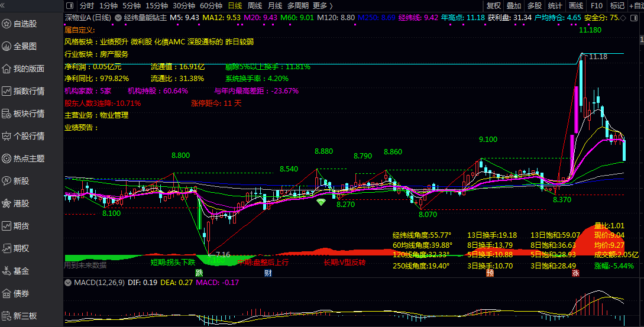The height and width of the screenshot is (327, 644).
Task: Open F10 company info
Action: click(596, 6)
